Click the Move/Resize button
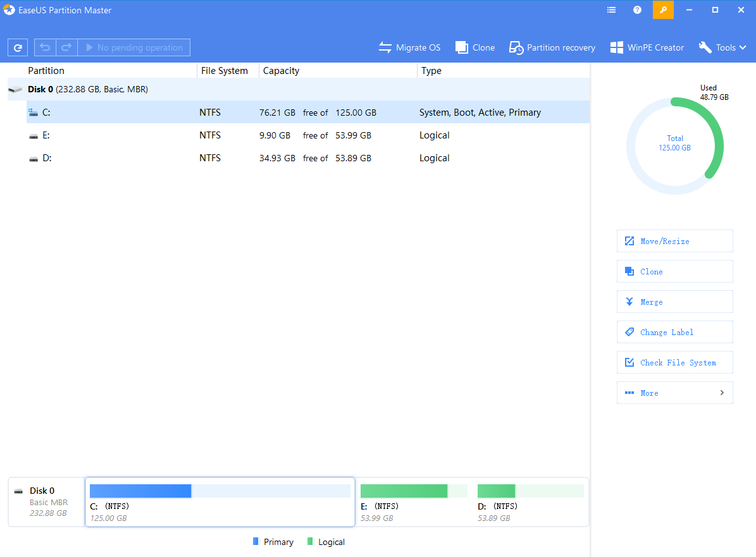The image size is (756, 557). coord(674,241)
